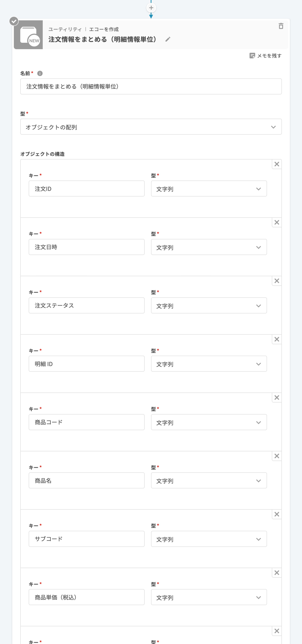Viewport: 302px width, 644px height.
Task: Delete the 注文ステータス key row
Action: pos(277,281)
